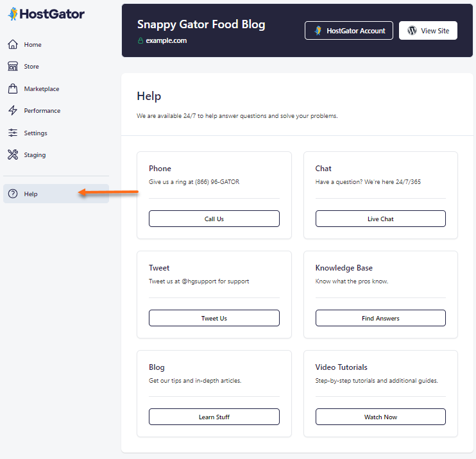Click the Marketplace shopping bag icon
The image size is (476, 459).
(13, 88)
